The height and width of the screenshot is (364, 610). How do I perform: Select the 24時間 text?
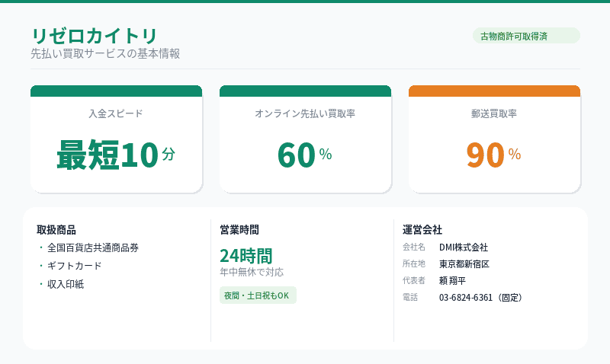pos(246,256)
